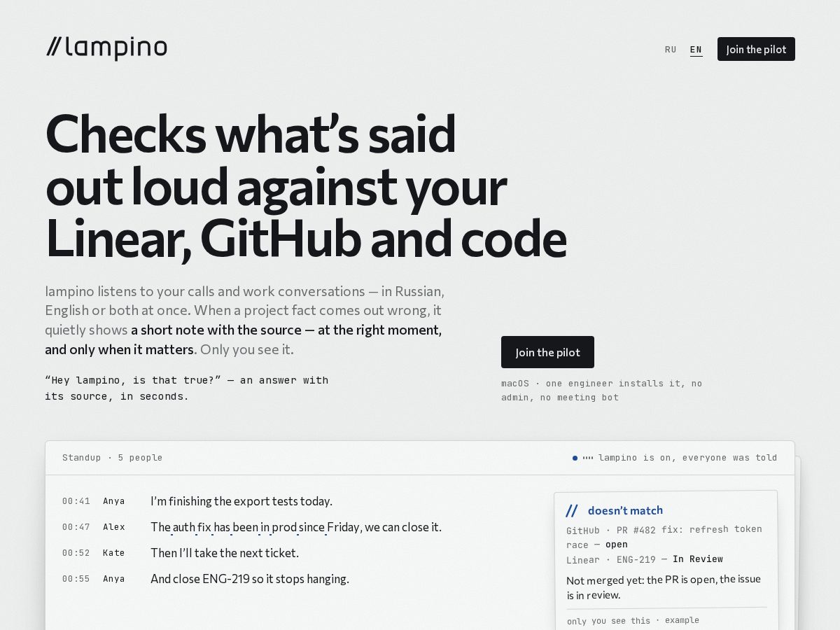
Task: Select the EN language option
Action: (x=696, y=50)
